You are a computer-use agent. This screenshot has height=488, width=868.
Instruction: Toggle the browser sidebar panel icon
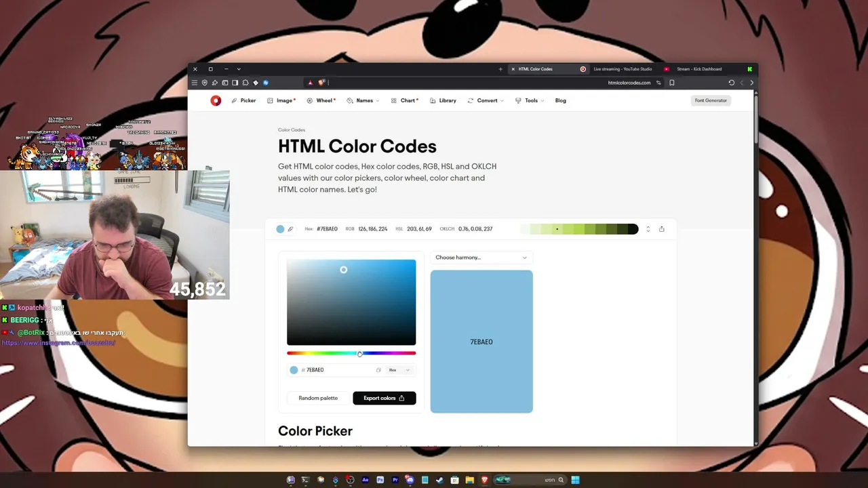(235, 83)
